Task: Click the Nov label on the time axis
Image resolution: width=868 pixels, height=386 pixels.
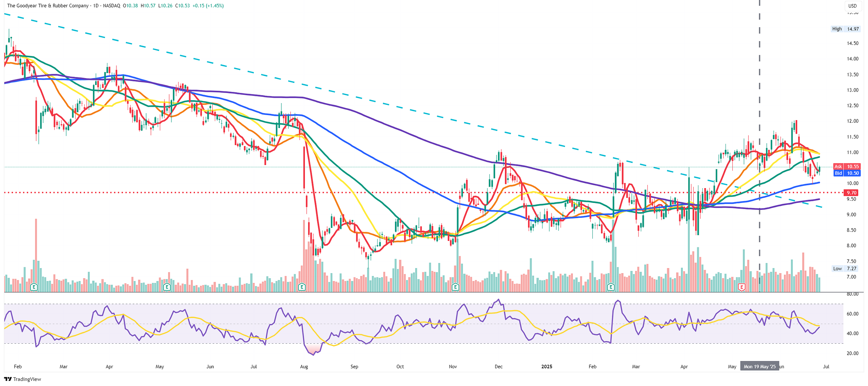Action: coord(453,366)
